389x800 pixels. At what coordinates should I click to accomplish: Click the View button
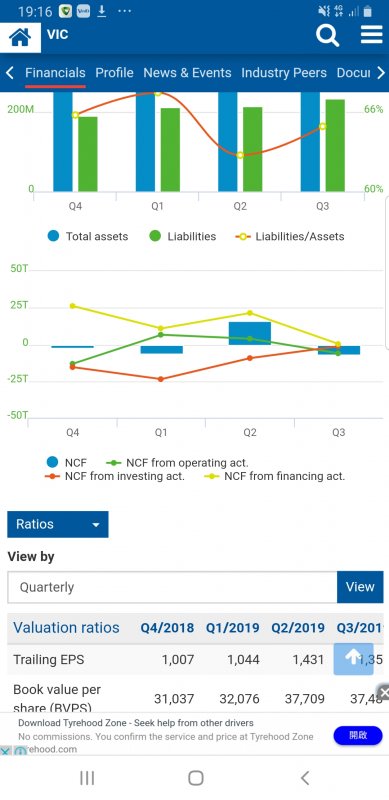pyautogui.click(x=360, y=587)
